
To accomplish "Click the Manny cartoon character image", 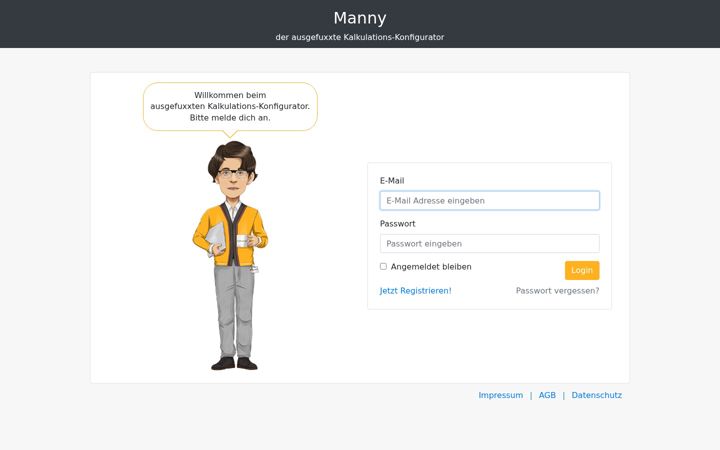I will [x=231, y=255].
